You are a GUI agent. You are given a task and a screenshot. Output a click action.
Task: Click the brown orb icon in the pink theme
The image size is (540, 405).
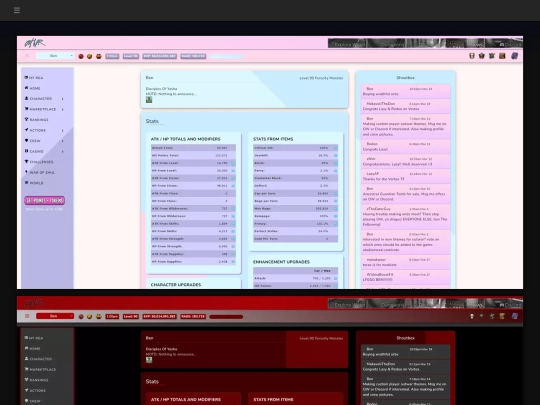click(x=99, y=56)
